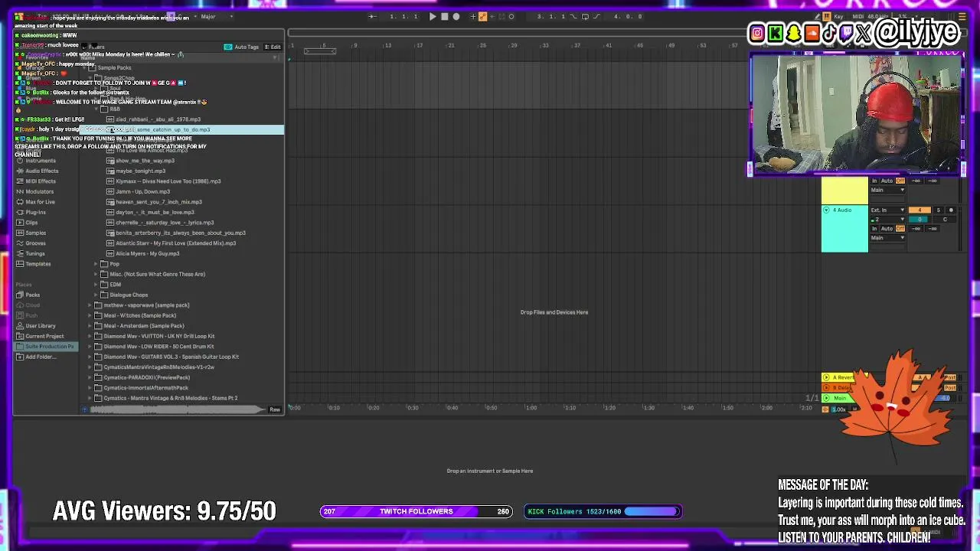Expand the Dialogue Chops folder
Screen dimensions: 980x551
96,295
